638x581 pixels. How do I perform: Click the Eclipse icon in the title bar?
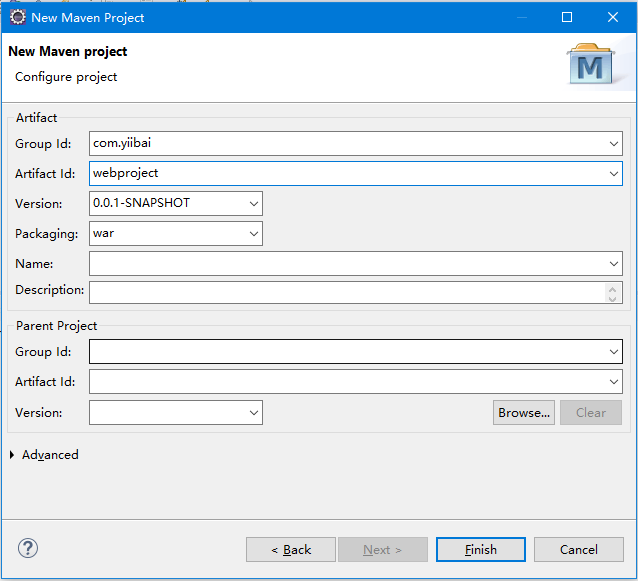tap(17, 17)
